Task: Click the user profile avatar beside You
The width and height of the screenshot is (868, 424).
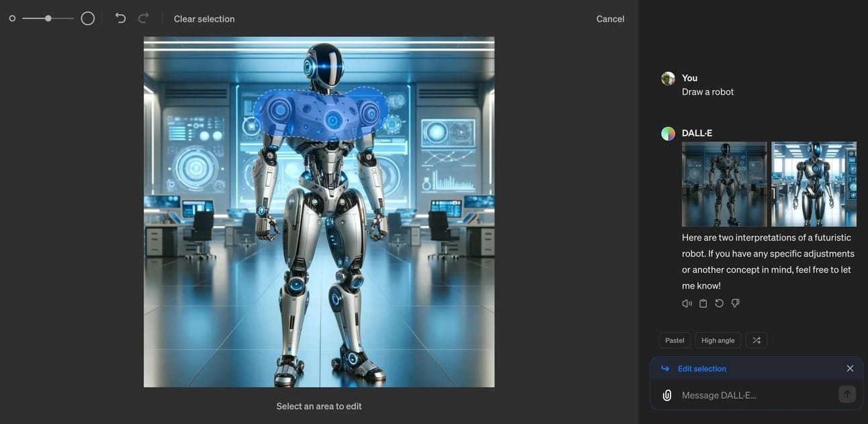Action: 668,79
